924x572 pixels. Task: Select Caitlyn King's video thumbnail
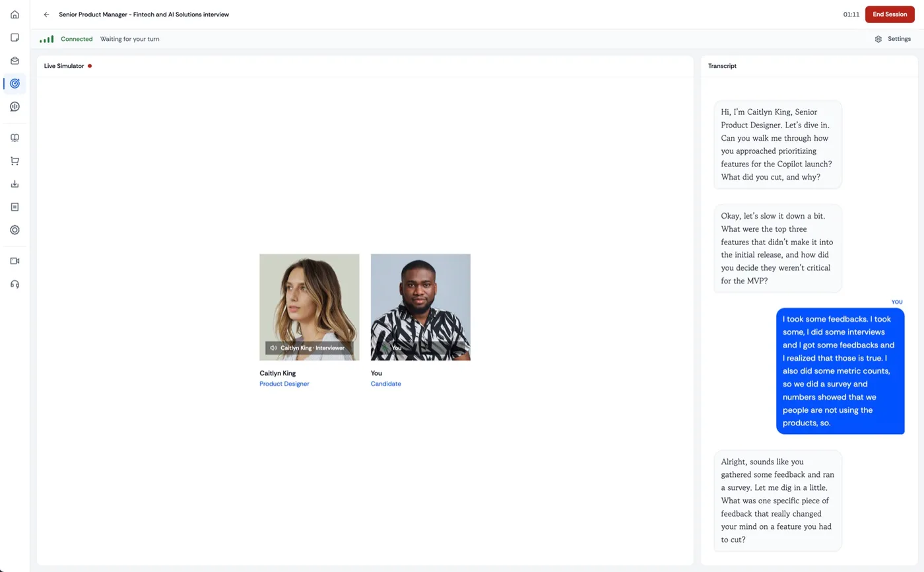pyautogui.click(x=310, y=307)
